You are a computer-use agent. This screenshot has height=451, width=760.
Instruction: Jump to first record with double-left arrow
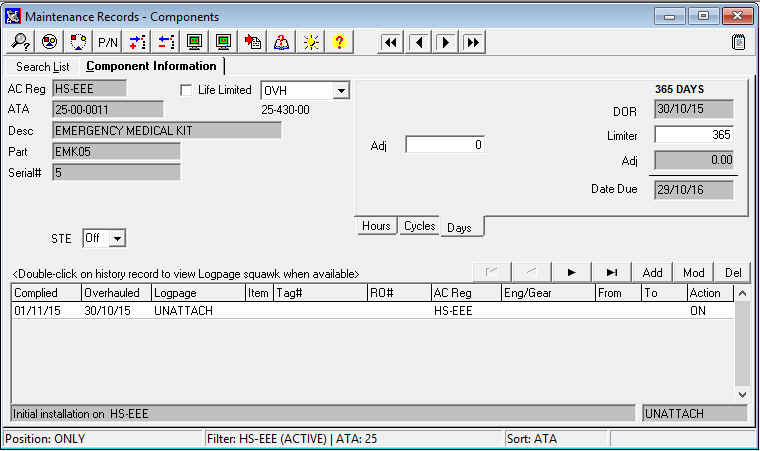(391, 43)
